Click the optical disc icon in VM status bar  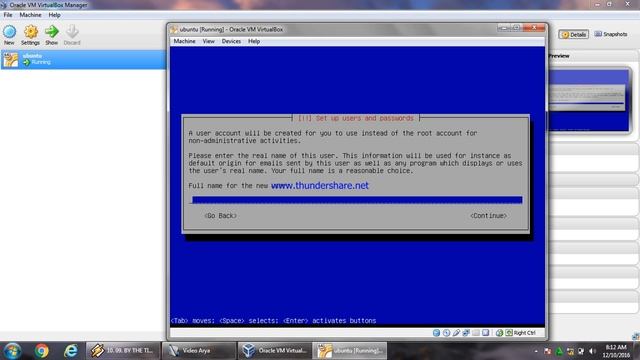[x=446, y=333]
